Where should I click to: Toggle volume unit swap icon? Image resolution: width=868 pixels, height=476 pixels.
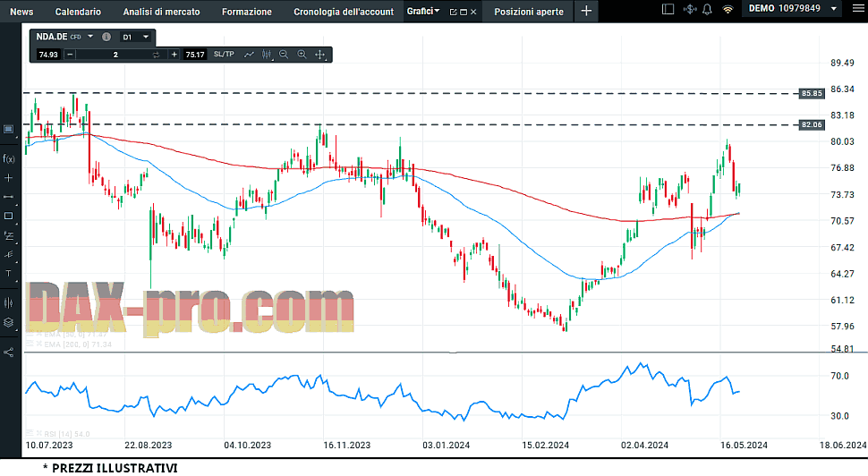(x=156, y=55)
